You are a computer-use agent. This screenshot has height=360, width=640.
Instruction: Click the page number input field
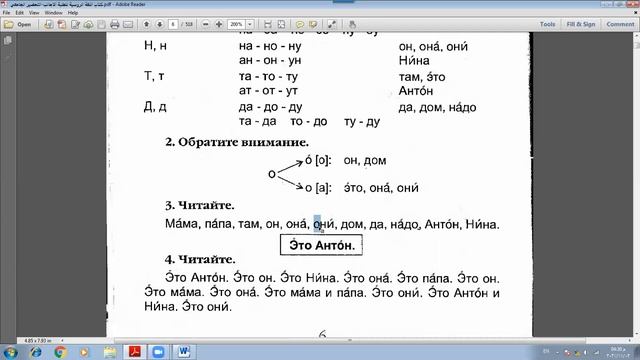click(x=173, y=24)
